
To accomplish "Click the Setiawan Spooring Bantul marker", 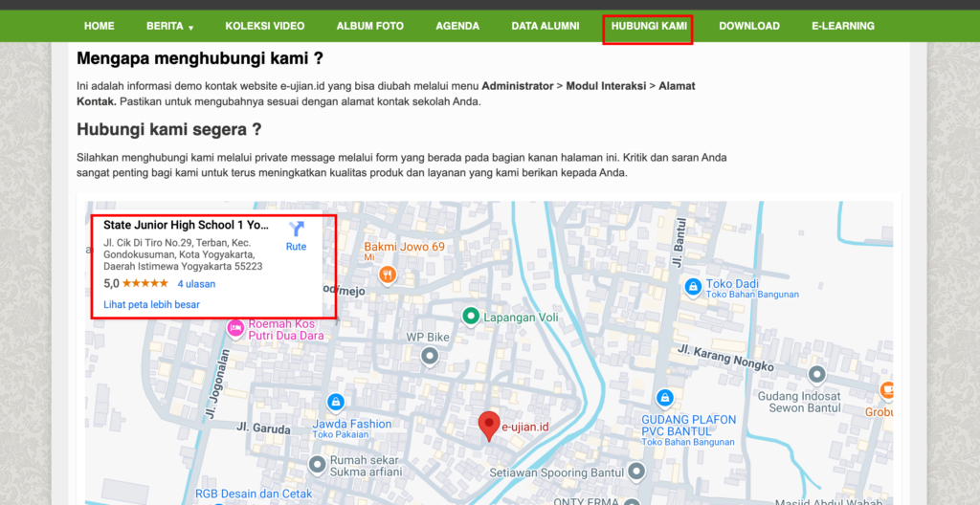I will pyautogui.click(x=636, y=472).
